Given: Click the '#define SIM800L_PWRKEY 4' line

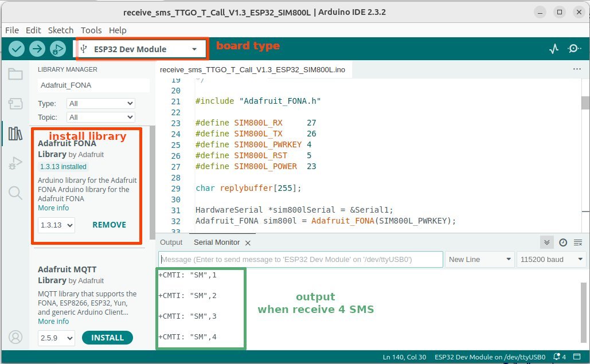Looking at the screenshot, I should click(253, 144).
